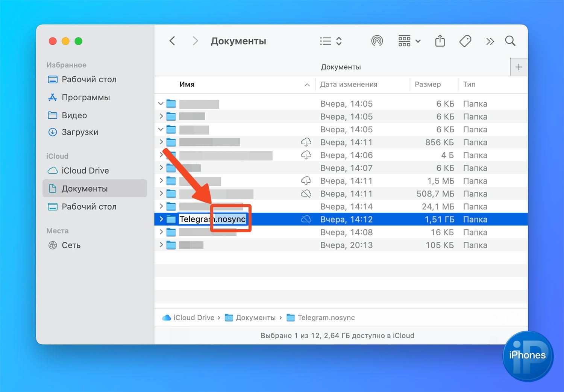The image size is (564, 392).
Task: Expand the Telegram.nosync folder disclosure arrow
Action: click(161, 219)
